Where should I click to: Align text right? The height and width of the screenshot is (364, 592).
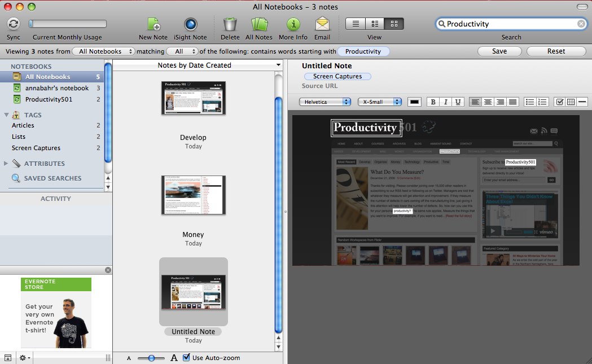(x=500, y=102)
